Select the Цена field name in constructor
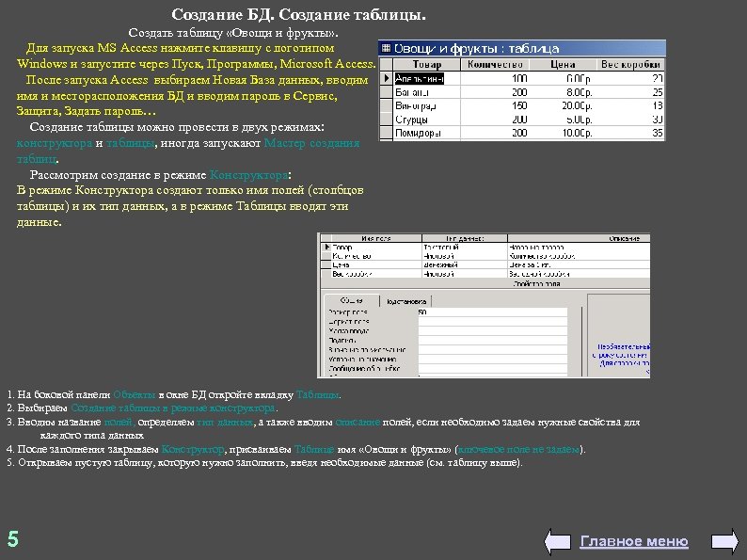This screenshot has width=747, height=560. (x=376, y=265)
